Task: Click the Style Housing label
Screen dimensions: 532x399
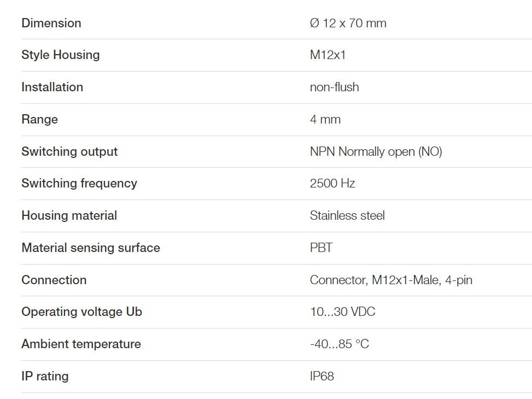Action: [60, 55]
